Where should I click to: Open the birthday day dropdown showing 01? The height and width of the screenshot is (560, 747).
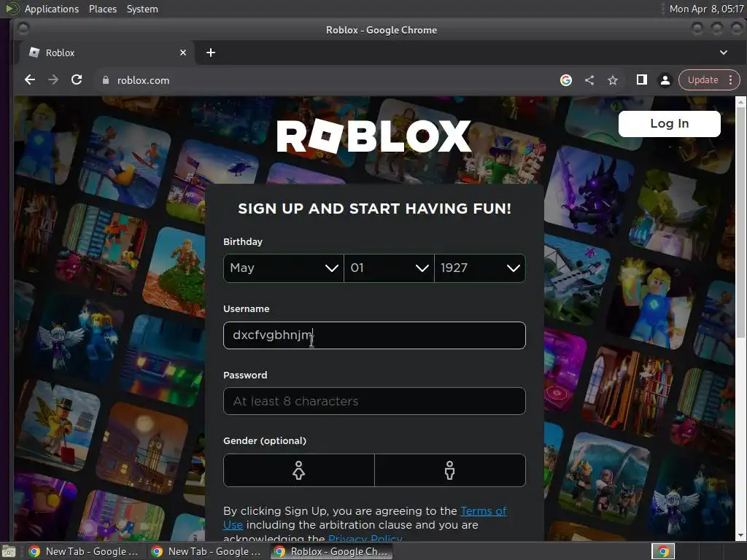tap(389, 268)
